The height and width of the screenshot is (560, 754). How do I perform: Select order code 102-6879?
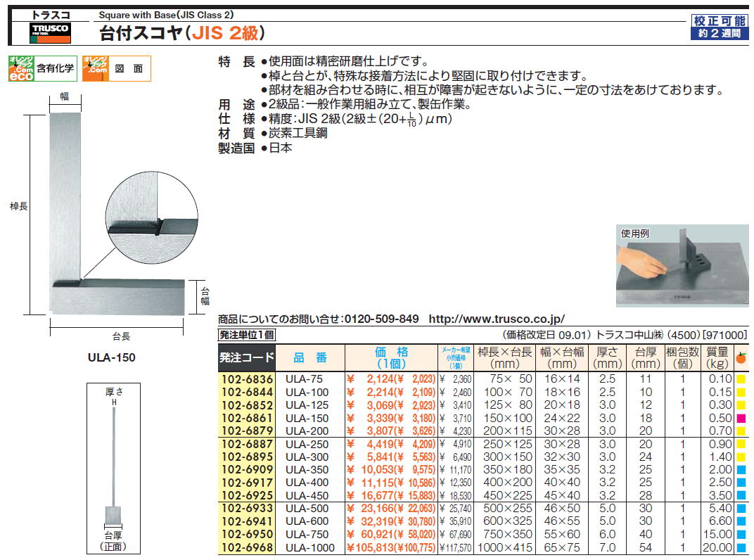coord(247,431)
